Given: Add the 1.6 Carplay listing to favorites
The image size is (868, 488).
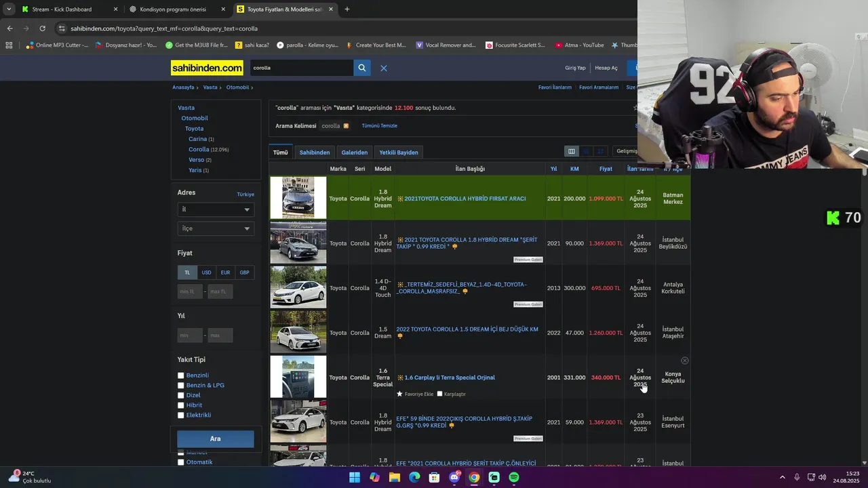Looking at the screenshot, I should [415, 394].
